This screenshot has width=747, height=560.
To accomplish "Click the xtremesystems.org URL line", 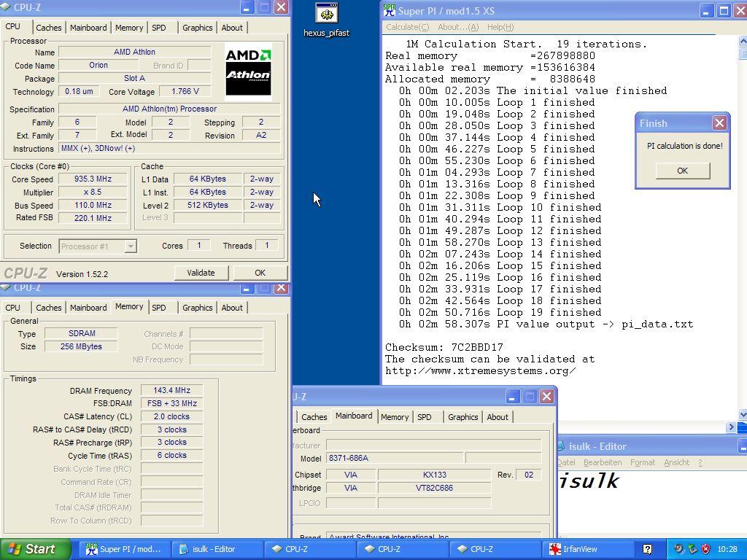I will pyautogui.click(x=480, y=371).
